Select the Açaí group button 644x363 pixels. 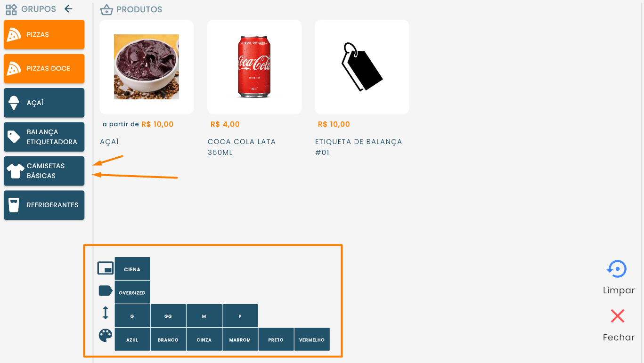(44, 103)
